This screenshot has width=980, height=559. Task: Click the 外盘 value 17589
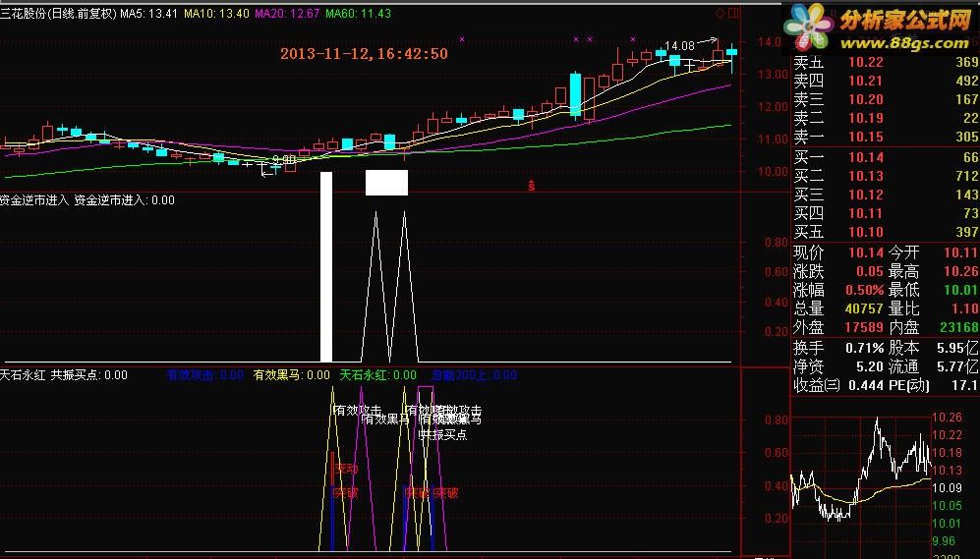pyautogui.click(x=864, y=327)
